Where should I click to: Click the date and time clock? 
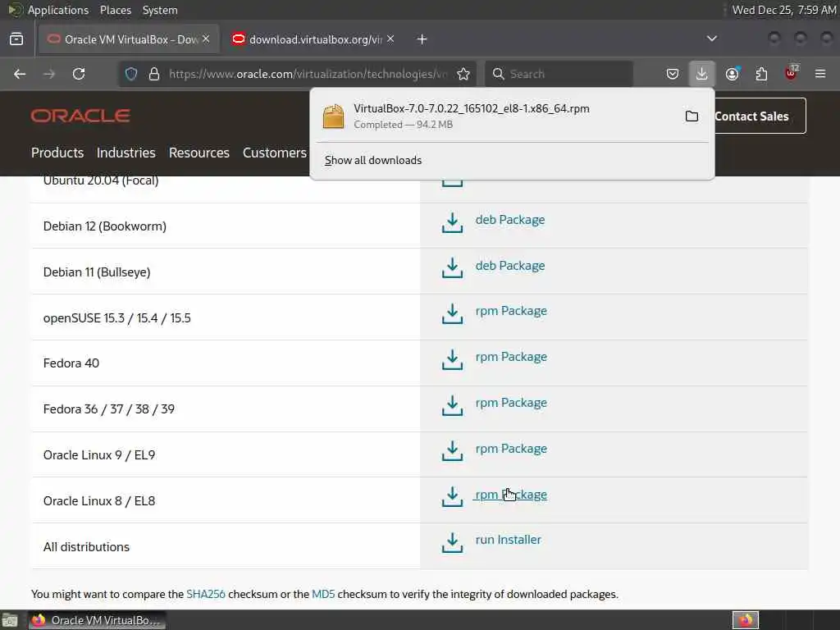pyautogui.click(x=783, y=10)
